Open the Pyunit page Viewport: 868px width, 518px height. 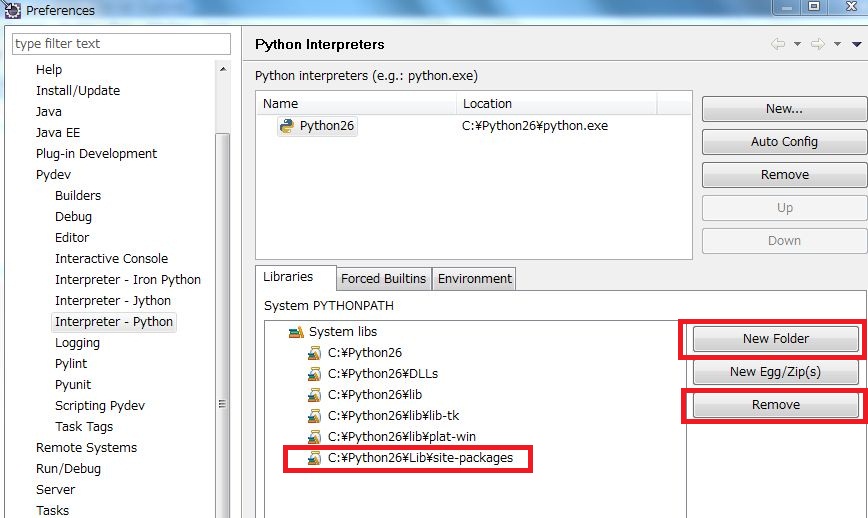[73, 385]
